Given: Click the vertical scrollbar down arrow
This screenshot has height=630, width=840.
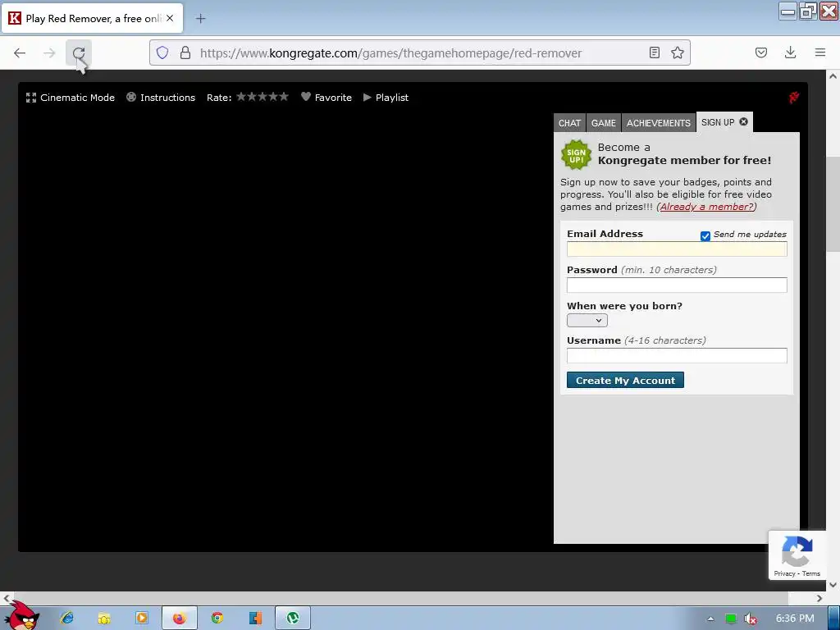Looking at the screenshot, I should (x=833, y=585).
